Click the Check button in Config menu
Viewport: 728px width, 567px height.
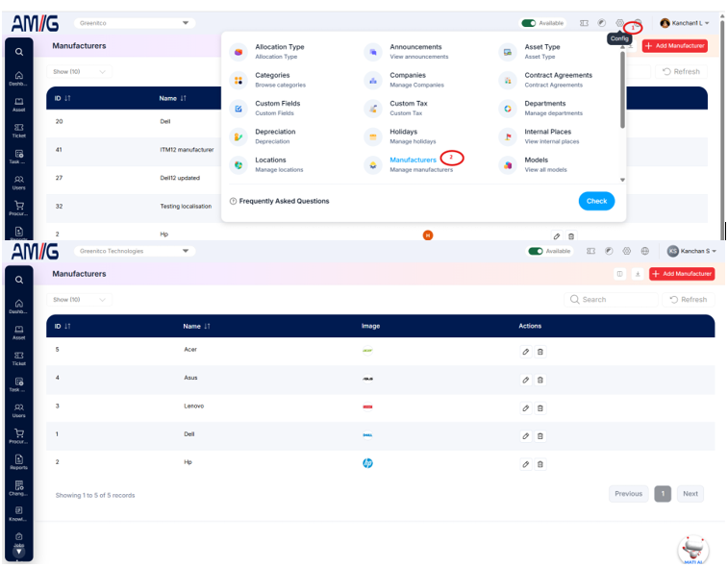point(596,201)
